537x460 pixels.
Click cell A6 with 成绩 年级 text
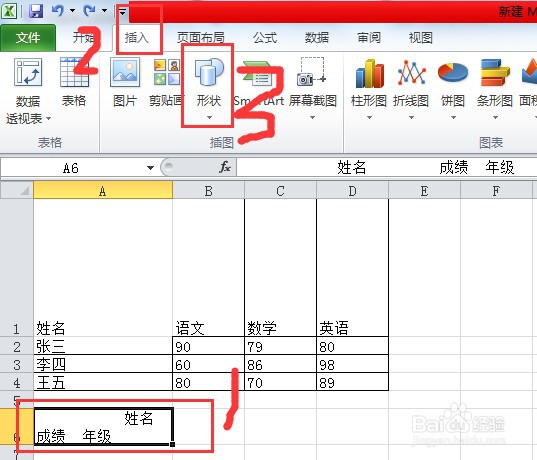click(103, 426)
